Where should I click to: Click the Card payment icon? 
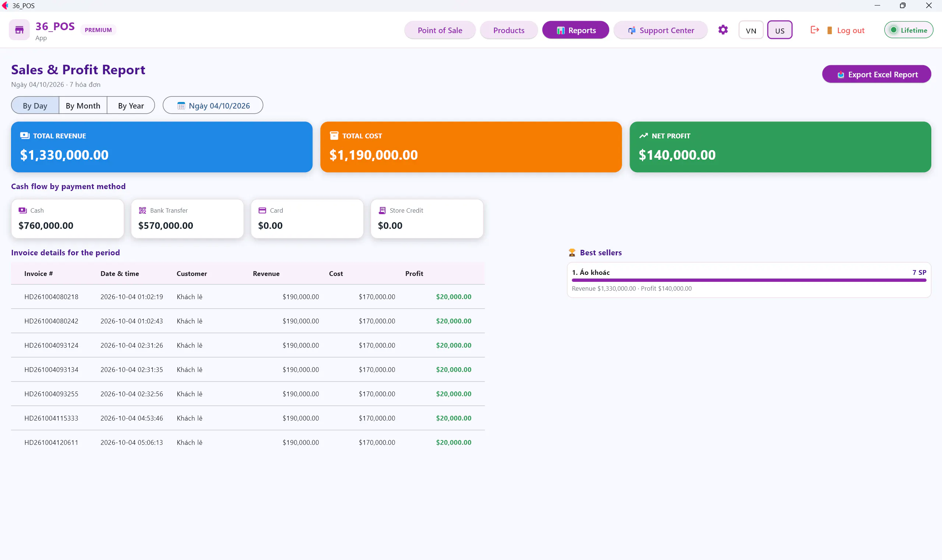click(262, 210)
